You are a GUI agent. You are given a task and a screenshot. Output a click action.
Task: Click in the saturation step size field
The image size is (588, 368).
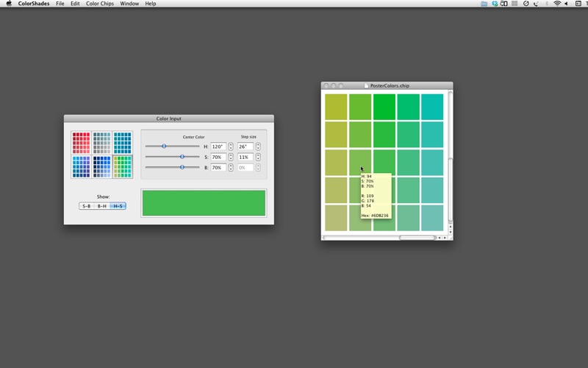click(245, 157)
